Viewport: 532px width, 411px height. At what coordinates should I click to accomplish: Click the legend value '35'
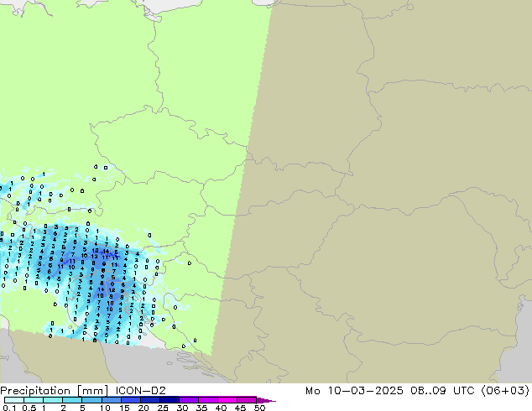(201, 408)
